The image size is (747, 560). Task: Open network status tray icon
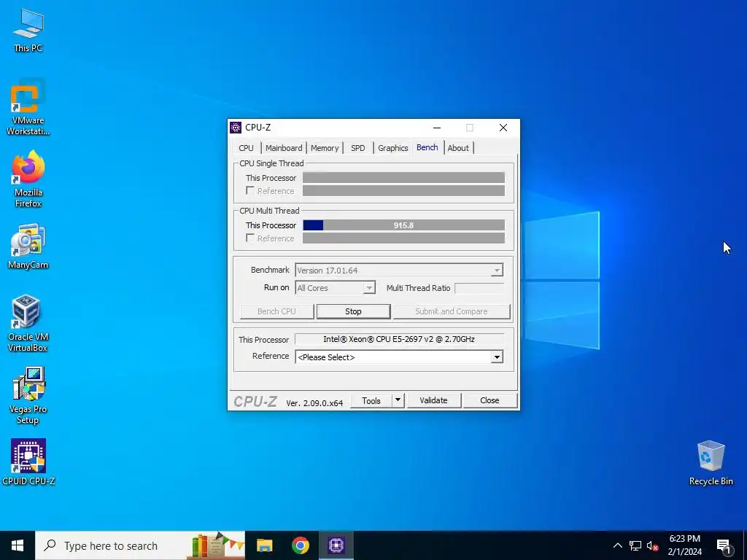click(635, 545)
